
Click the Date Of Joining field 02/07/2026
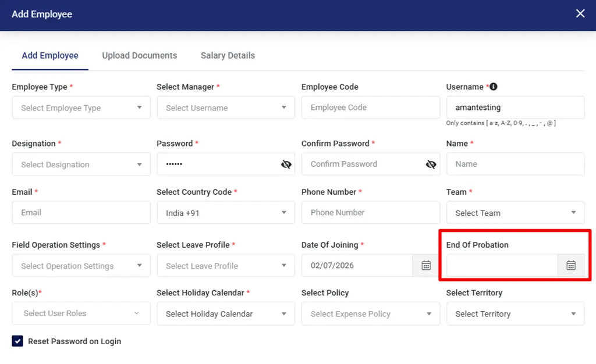[357, 265]
